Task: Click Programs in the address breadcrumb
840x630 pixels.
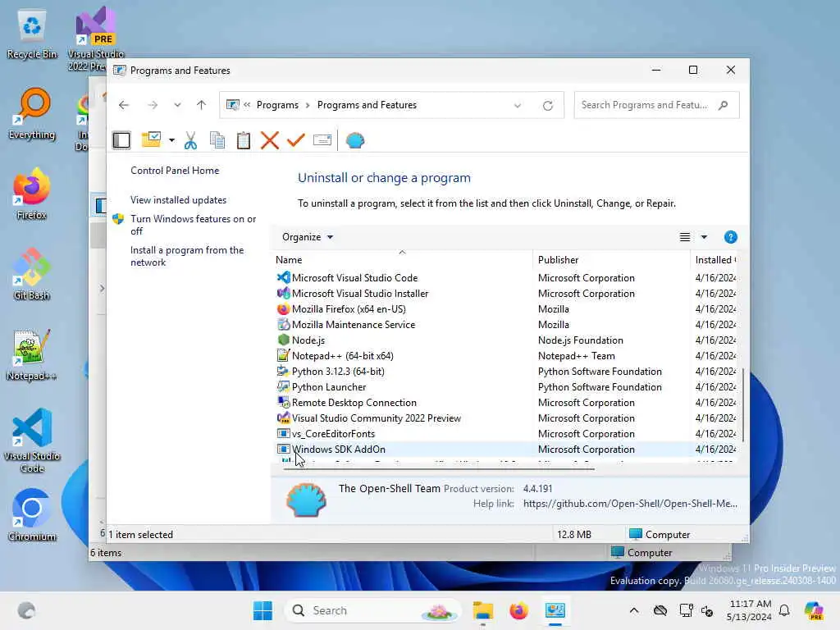Action: pyautogui.click(x=277, y=105)
